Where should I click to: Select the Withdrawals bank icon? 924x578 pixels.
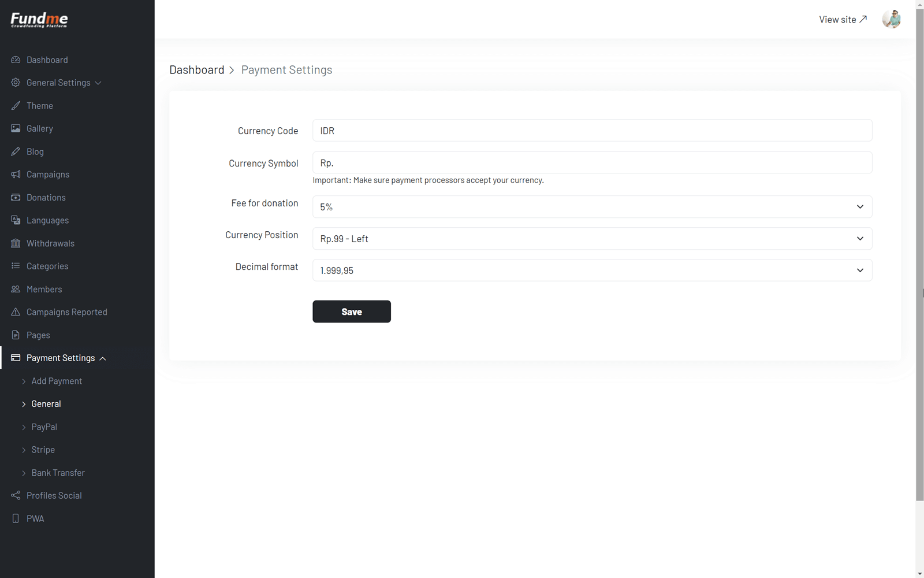click(16, 243)
